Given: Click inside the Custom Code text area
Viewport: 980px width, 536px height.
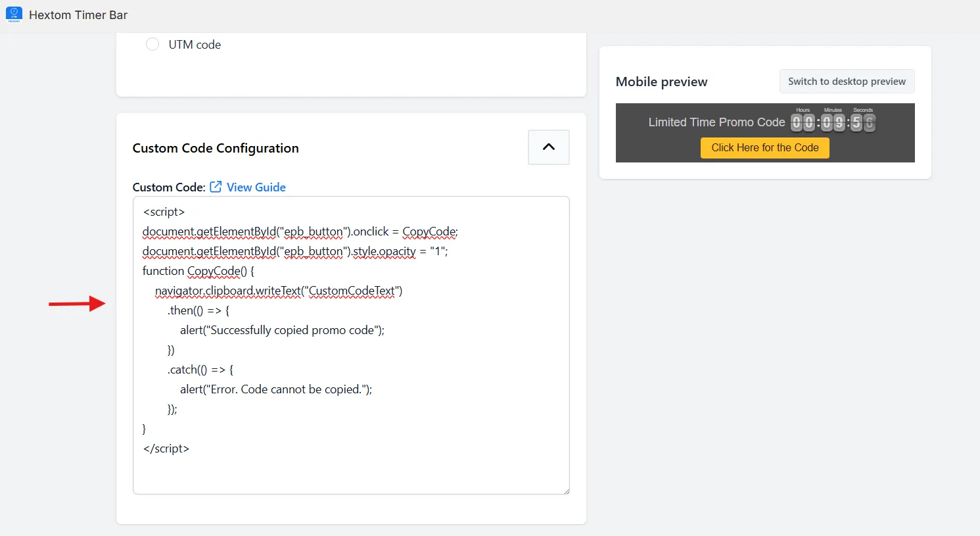Looking at the screenshot, I should click(x=351, y=345).
